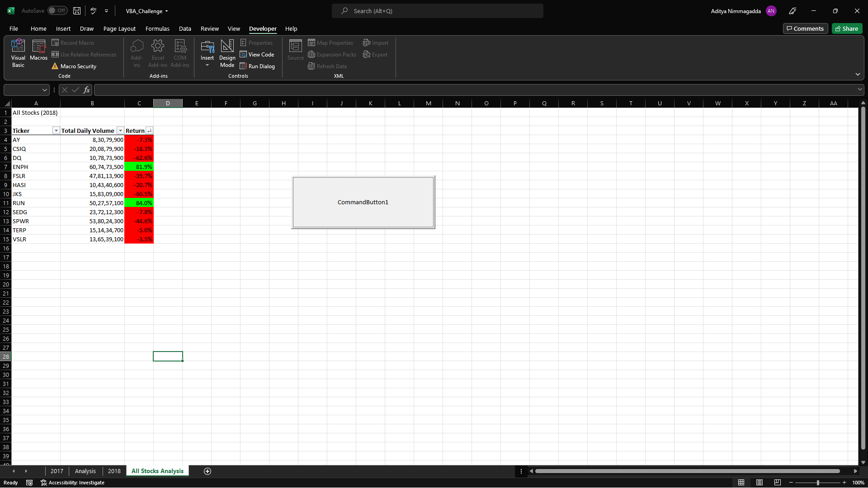
Task: Click View Code in Controls group
Action: click(257, 55)
